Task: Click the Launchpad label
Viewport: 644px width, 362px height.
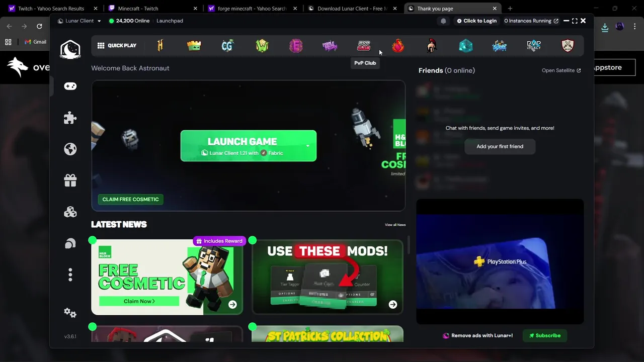Action: click(170, 21)
